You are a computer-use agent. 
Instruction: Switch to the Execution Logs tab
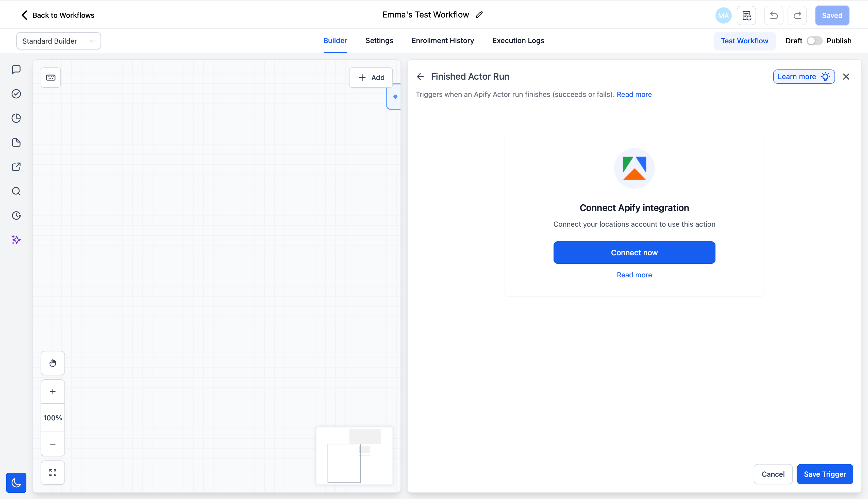pyautogui.click(x=518, y=40)
